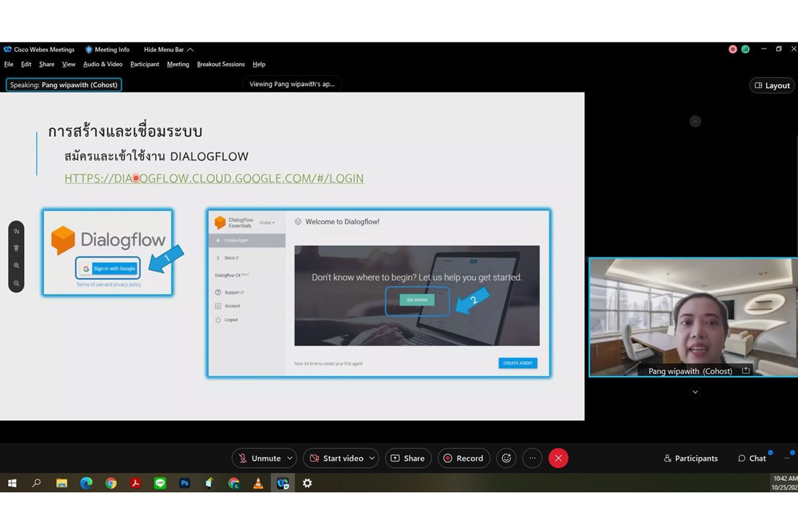This screenshot has height=532, width=798.
Task: Collapse the menu bar with Hide Menu Bar
Action: [168, 50]
